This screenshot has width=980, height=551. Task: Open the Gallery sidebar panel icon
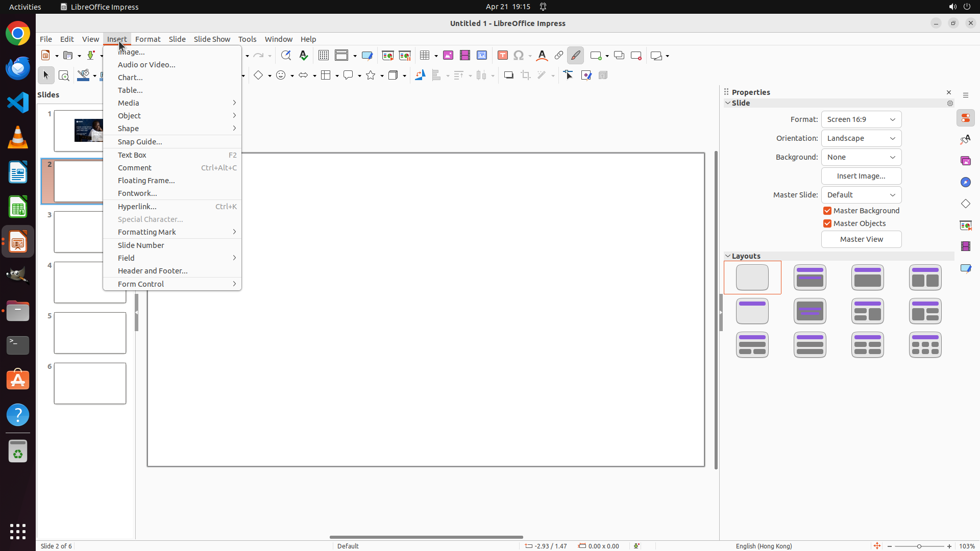point(965,161)
